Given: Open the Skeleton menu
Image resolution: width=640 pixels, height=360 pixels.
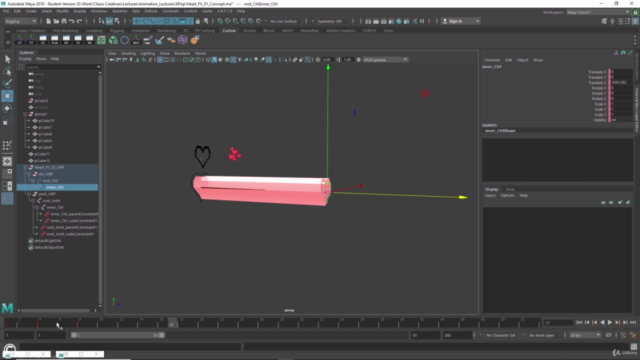Looking at the screenshot, I should [120, 11].
